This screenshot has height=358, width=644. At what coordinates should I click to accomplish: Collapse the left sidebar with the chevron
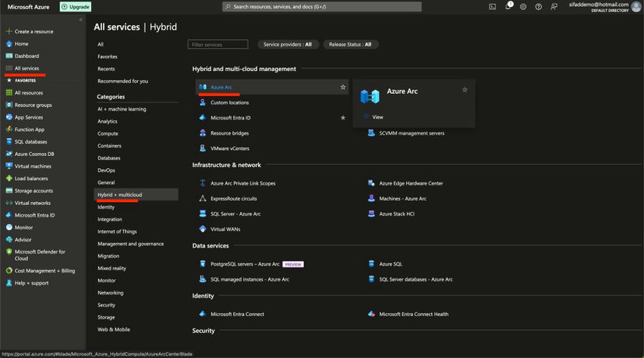click(81, 20)
